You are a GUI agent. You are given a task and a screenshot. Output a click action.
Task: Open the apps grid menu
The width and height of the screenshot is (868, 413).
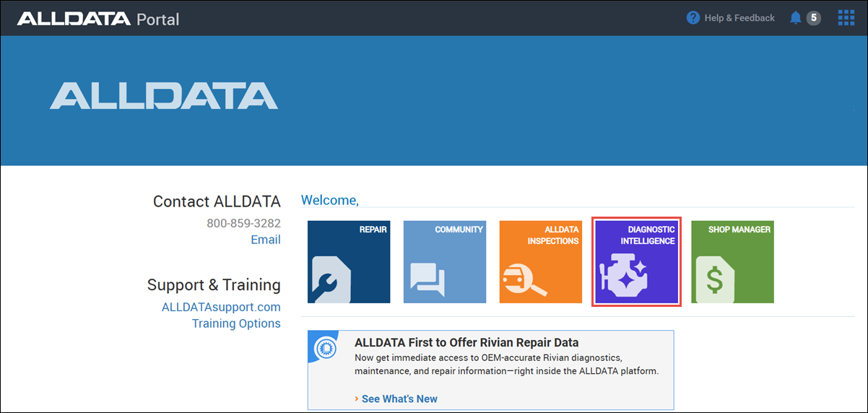click(846, 18)
